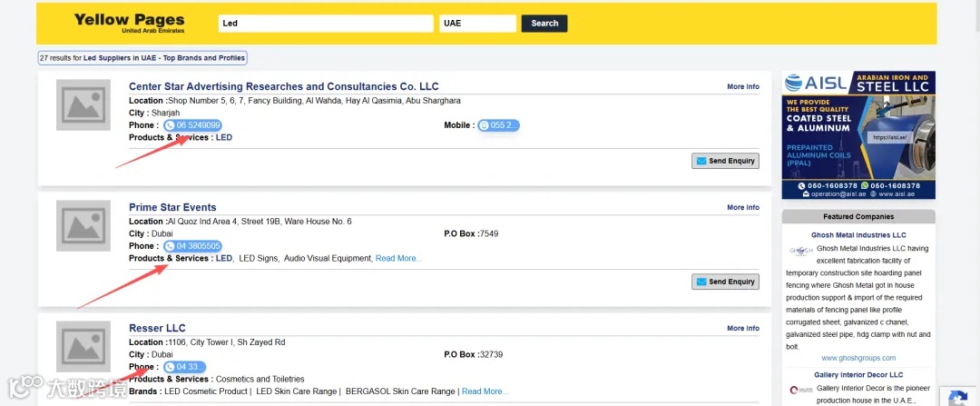Expand Read More in Resser LLC brands
980x406 pixels.
click(x=485, y=391)
